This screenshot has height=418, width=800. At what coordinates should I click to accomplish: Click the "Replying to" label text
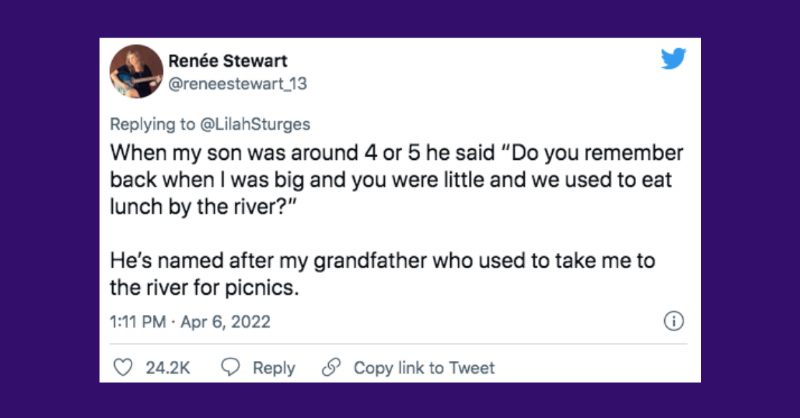(149, 125)
